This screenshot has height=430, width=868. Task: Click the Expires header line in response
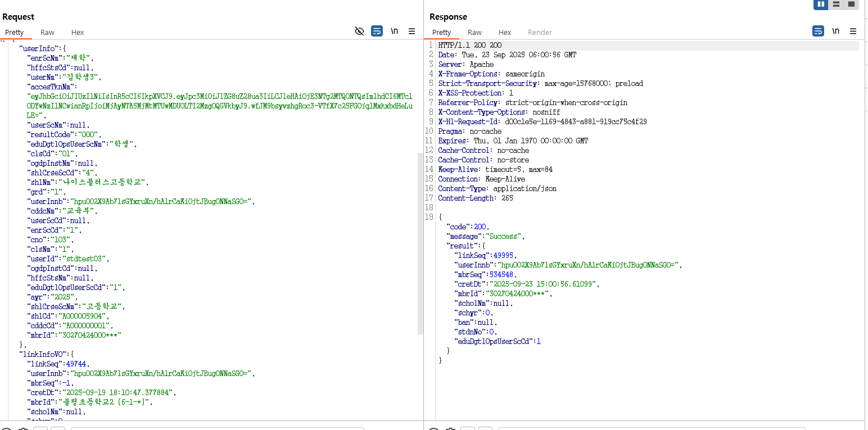513,141
